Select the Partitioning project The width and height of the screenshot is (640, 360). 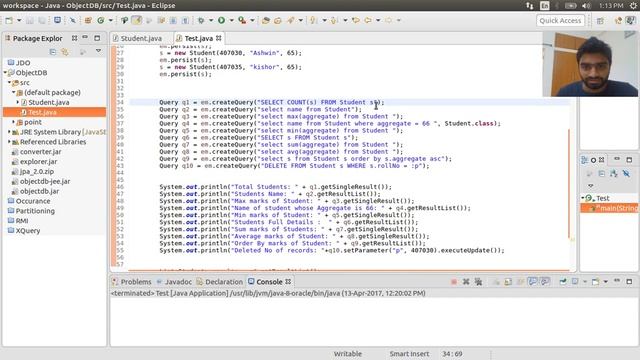coord(31,211)
